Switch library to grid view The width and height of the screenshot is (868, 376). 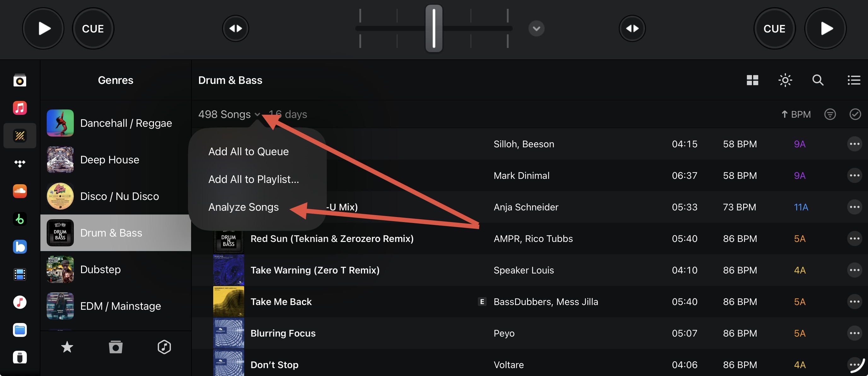pos(752,80)
